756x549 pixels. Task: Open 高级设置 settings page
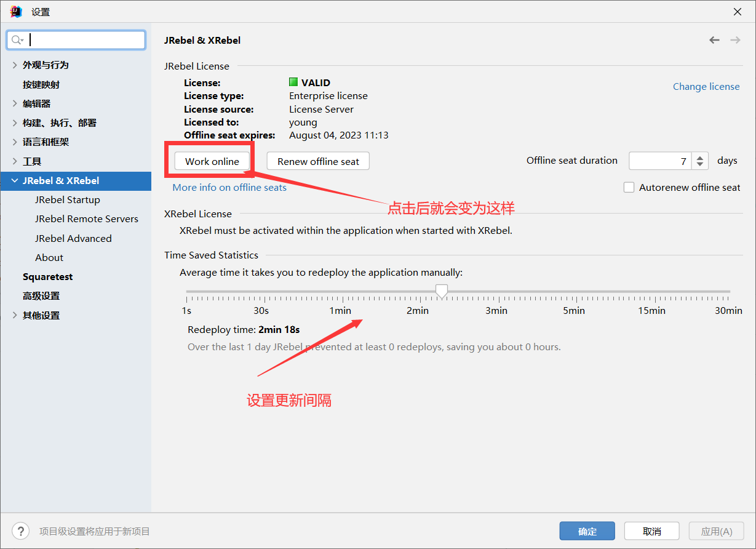[41, 295]
